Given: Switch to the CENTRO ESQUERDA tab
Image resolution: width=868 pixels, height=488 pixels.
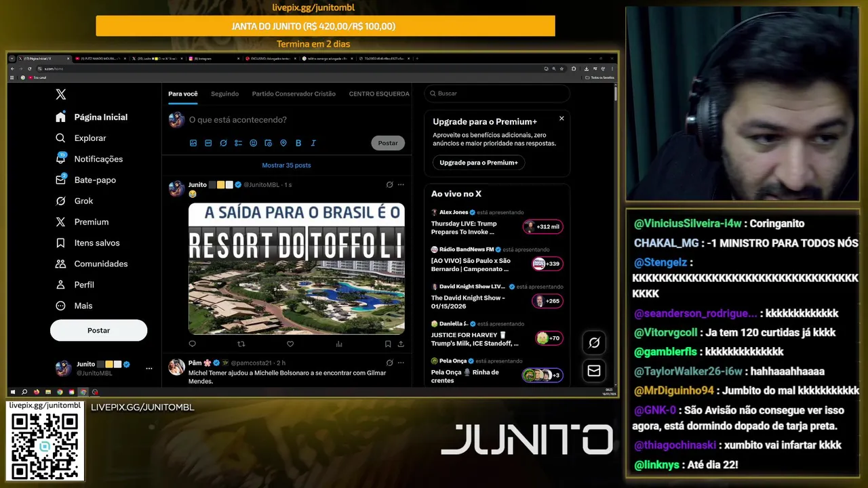Looking at the screenshot, I should [379, 94].
